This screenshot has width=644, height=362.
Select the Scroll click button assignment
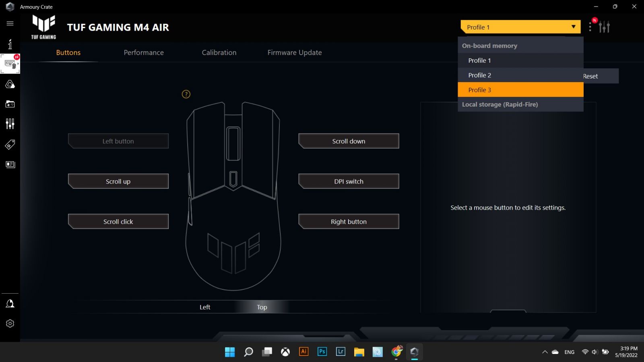[x=118, y=222]
